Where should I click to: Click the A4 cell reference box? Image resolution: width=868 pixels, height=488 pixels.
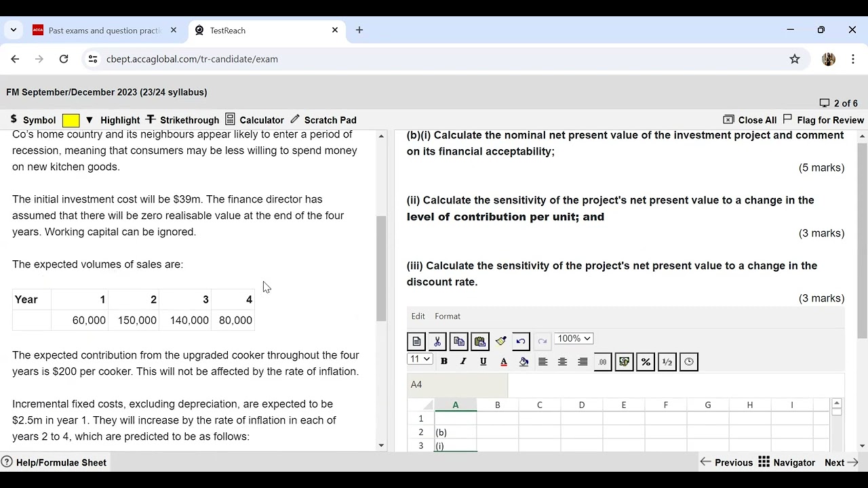click(x=457, y=384)
